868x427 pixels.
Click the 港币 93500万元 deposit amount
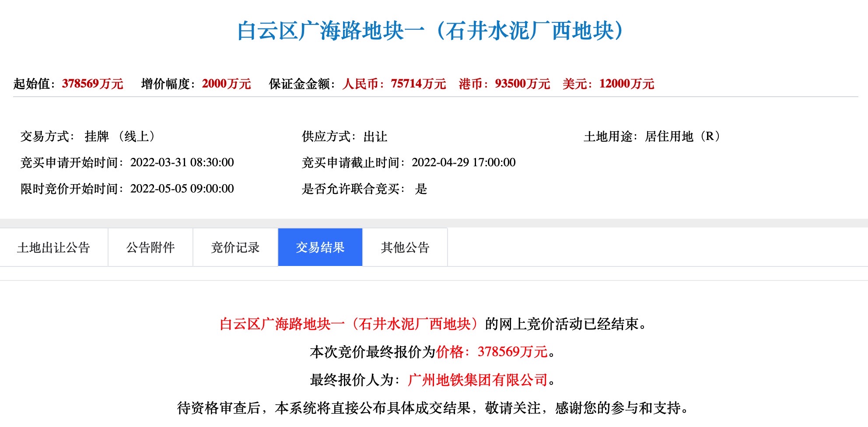pyautogui.click(x=522, y=84)
